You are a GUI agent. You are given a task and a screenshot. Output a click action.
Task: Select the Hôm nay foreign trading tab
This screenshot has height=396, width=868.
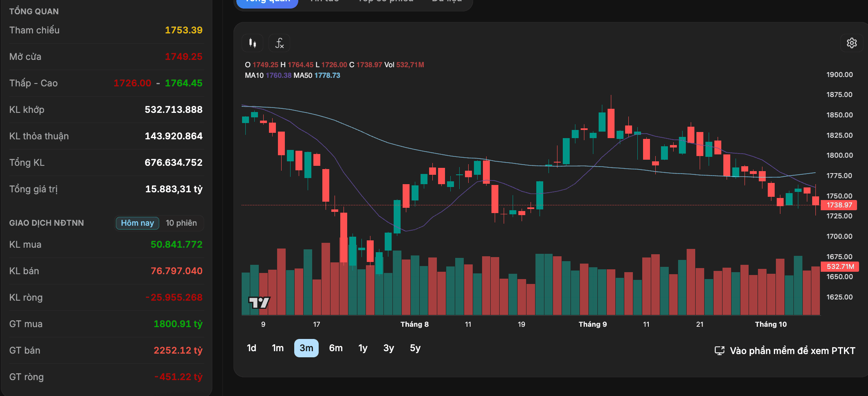(137, 223)
